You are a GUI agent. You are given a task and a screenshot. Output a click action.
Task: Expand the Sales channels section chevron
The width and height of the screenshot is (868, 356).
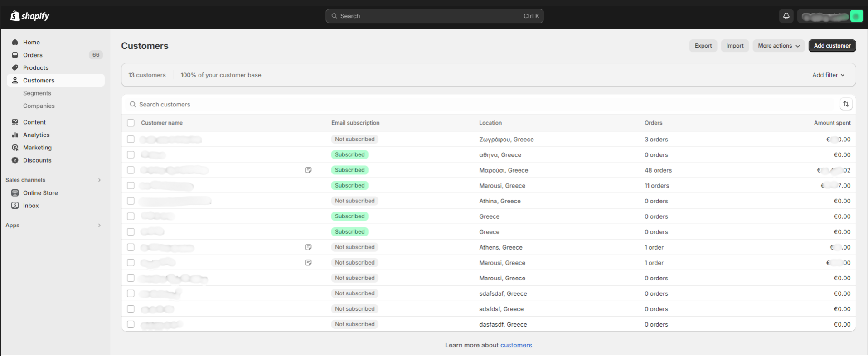click(x=99, y=180)
